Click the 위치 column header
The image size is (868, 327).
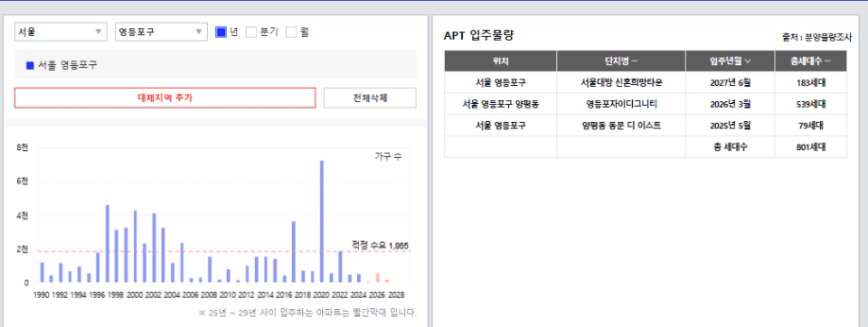(500, 61)
